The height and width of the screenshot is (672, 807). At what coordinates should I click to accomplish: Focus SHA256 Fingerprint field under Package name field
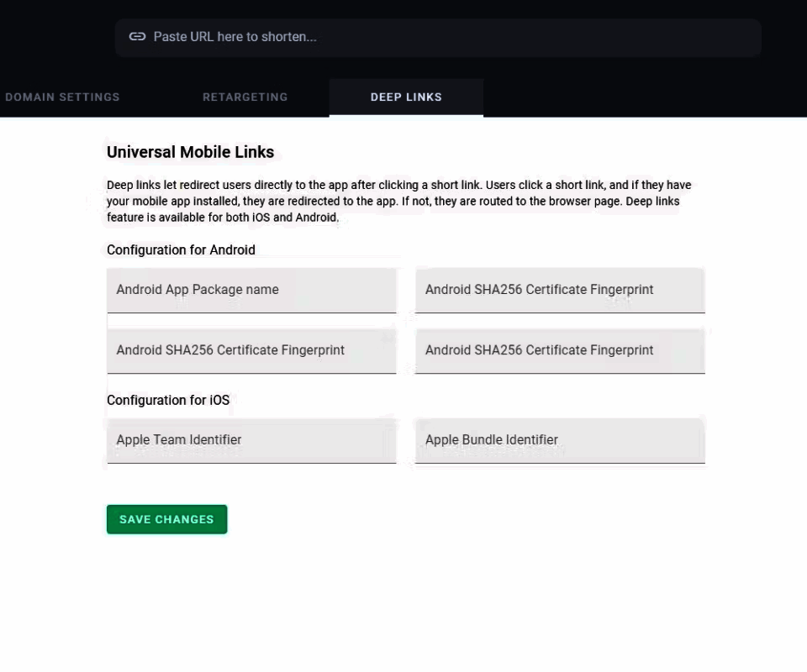pos(251,350)
